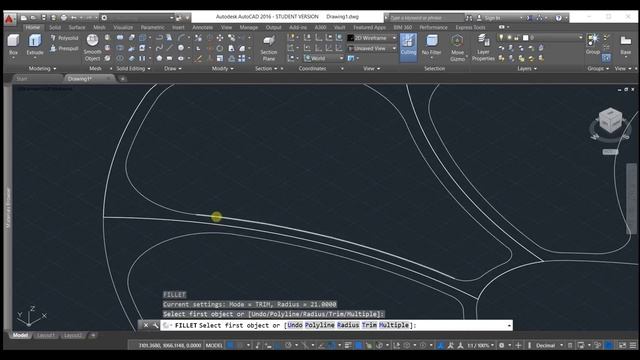The image size is (640, 360).
Task: Expand the Modify panel
Action: pos(222,69)
